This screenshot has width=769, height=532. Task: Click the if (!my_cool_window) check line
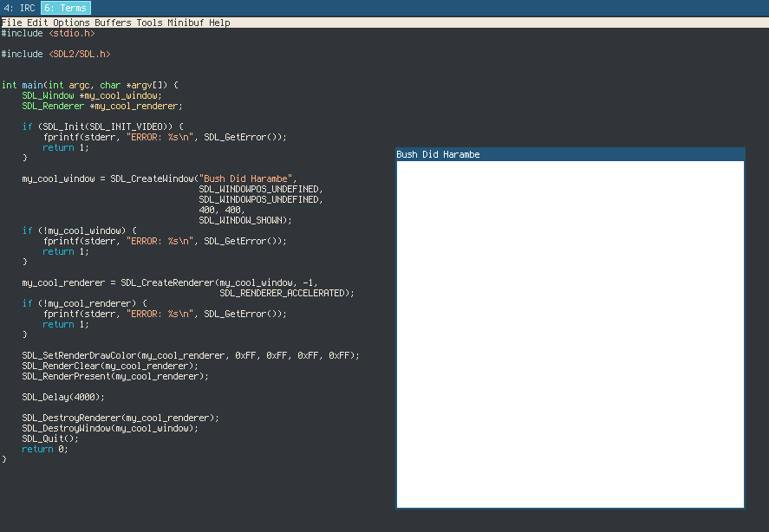pyautogui.click(x=80, y=230)
